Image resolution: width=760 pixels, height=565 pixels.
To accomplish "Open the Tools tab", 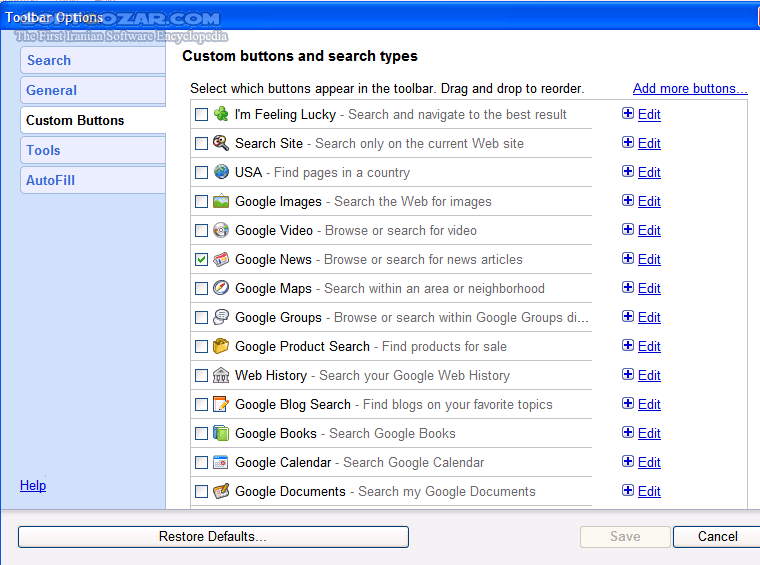I will point(93,150).
